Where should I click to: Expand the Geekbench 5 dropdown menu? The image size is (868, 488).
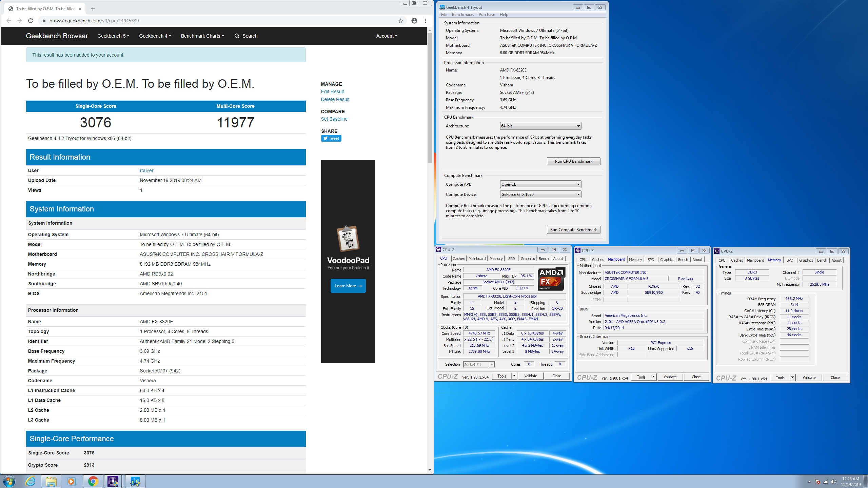pyautogui.click(x=113, y=36)
